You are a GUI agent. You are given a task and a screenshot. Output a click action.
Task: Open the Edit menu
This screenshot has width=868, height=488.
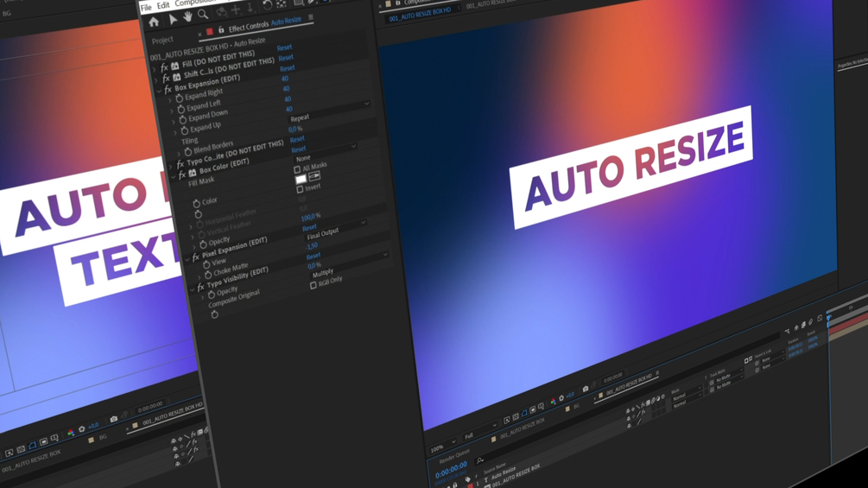[163, 5]
